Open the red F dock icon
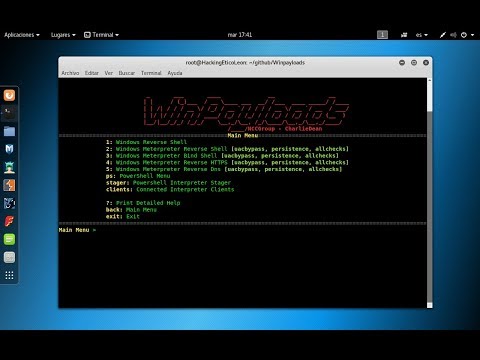Viewport: 480px width, 360px height. coord(9,221)
